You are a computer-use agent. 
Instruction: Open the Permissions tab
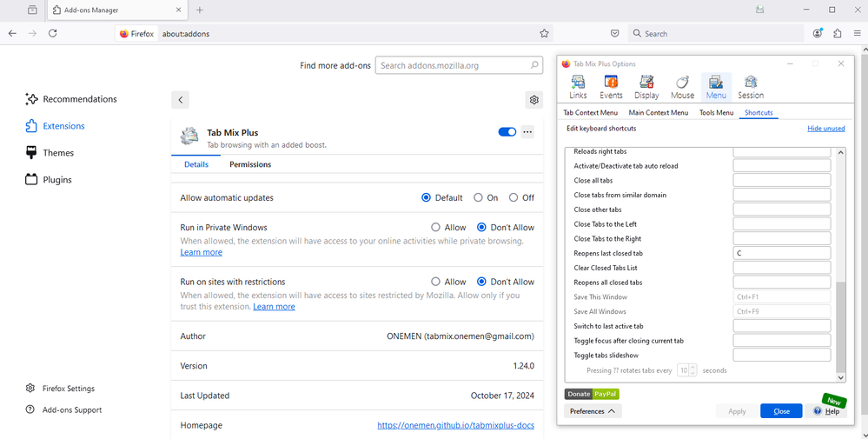click(250, 164)
